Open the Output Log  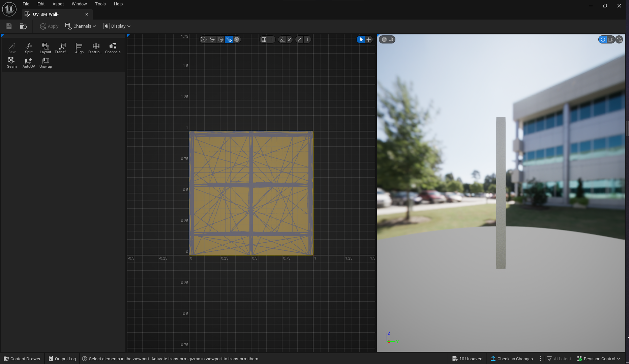[62, 359]
